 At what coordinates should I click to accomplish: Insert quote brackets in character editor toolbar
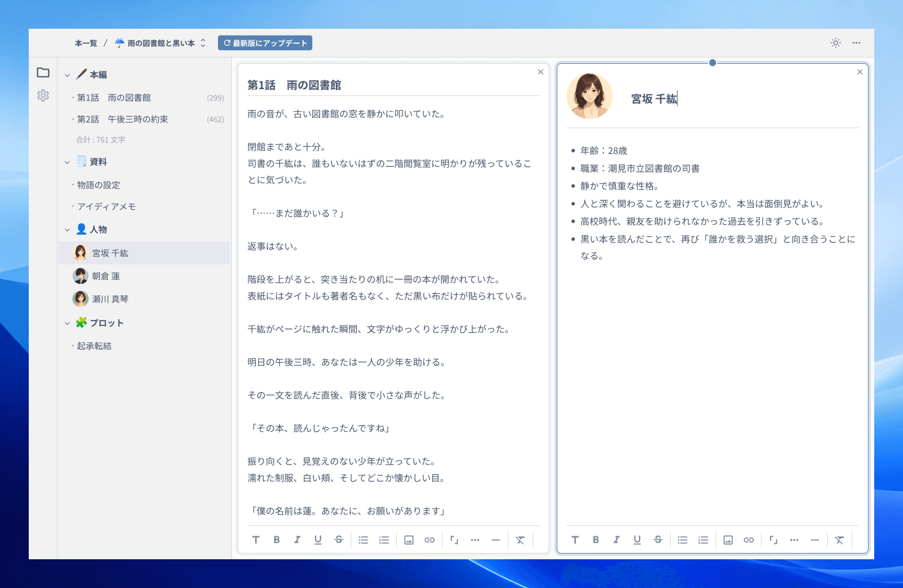pyautogui.click(x=774, y=540)
